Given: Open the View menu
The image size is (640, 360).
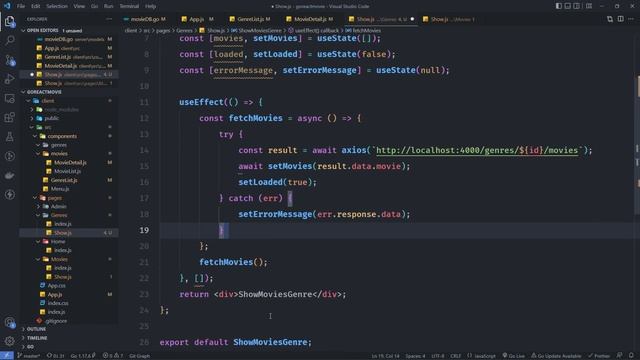Looking at the screenshot, I should click(79, 6).
